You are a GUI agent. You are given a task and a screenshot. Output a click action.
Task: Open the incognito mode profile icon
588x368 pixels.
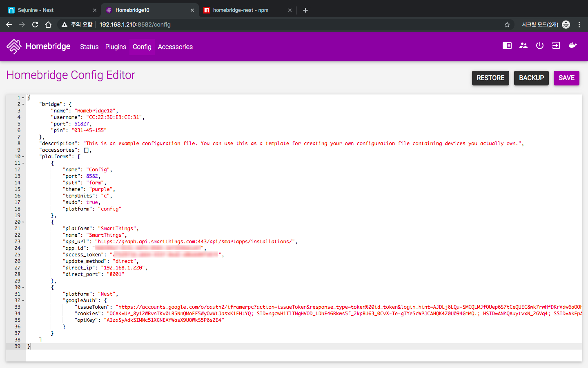(566, 25)
